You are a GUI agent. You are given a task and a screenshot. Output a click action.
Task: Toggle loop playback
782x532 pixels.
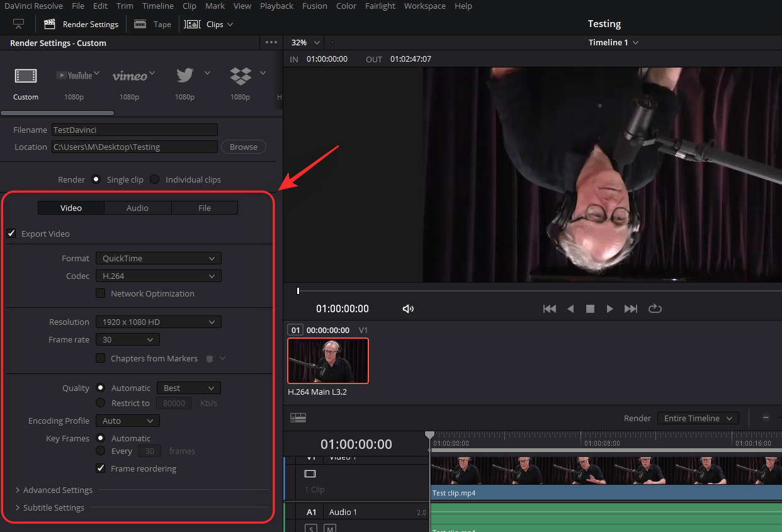(655, 308)
